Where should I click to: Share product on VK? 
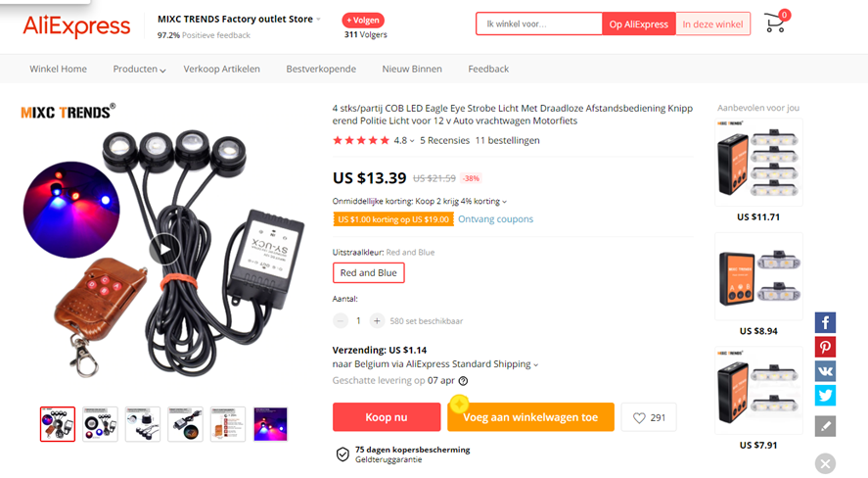tap(826, 371)
